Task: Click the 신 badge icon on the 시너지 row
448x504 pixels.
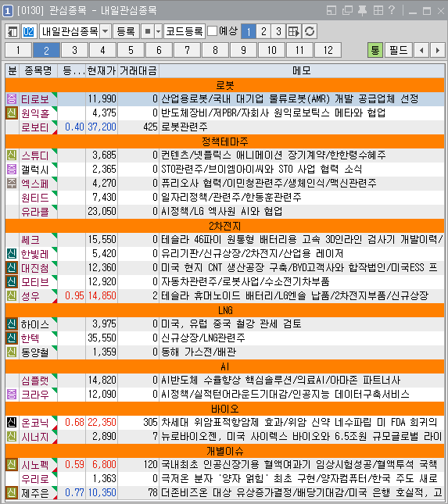Action: click(x=12, y=437)
